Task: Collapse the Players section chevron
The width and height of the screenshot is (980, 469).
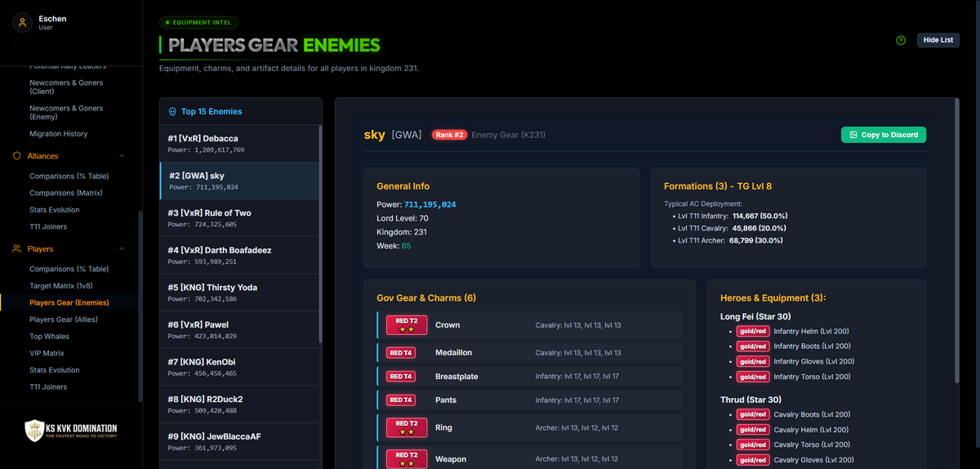Action: click(x=122, y=248)
